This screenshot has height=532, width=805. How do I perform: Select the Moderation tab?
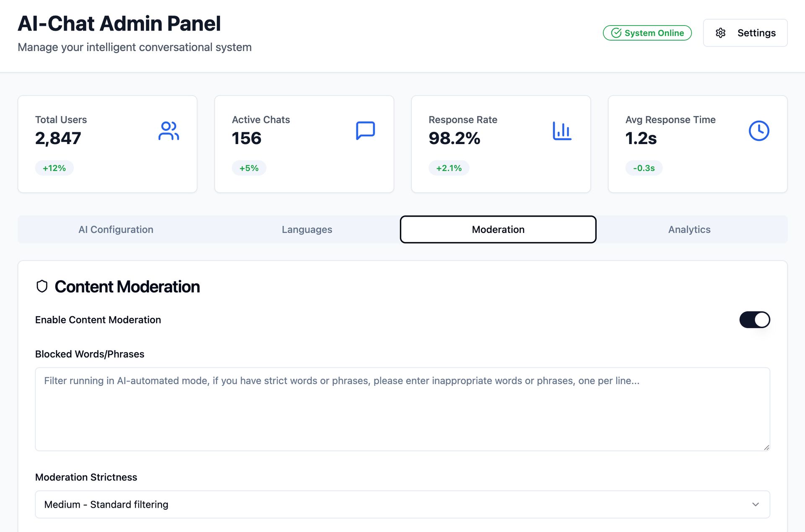point(498,230)
